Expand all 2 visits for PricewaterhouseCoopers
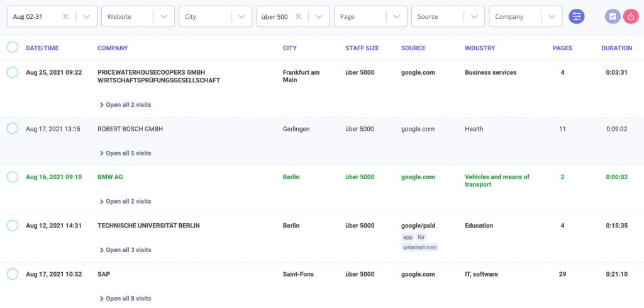Screen dimensions: 644x308 (x=125, y=105)
